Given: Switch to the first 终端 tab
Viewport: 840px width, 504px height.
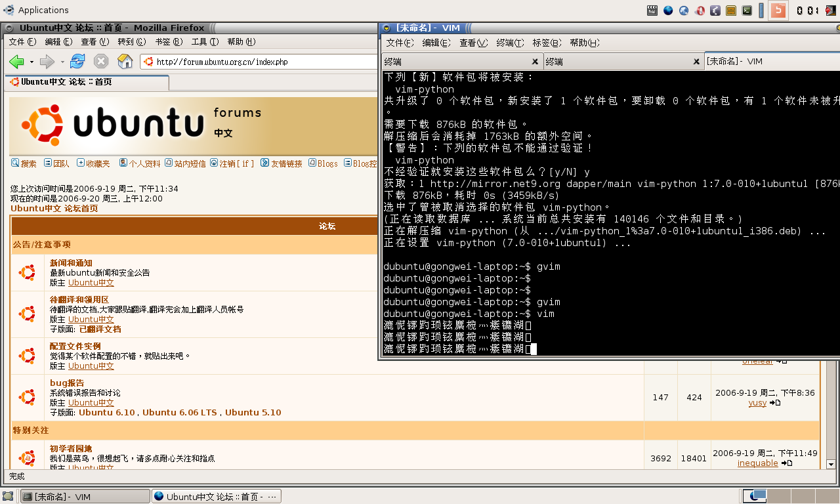Looking at the screenshot, I should pyautogui.click(x=462, y=61).
